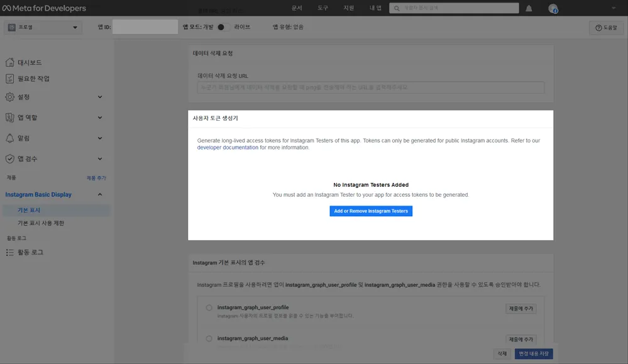Screen dimensions: 628x364
Task: Open the app selector dropdown
Action: click(x=43, y=27)
